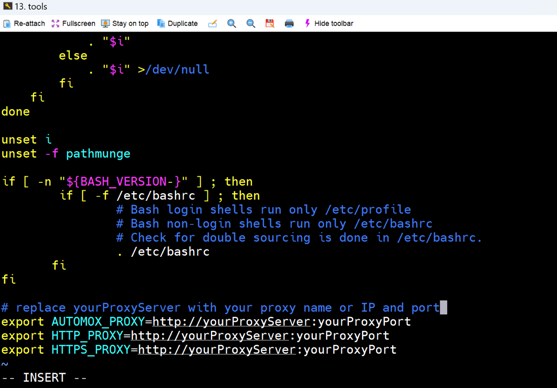
Task: Toggle Stay on top for this window
Action: (125, 23)
